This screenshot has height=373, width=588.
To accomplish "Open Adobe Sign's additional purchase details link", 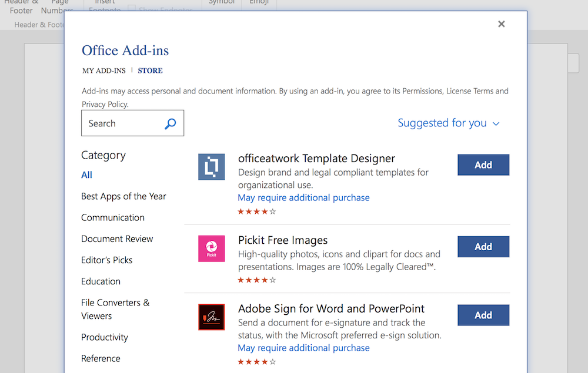I will [x=303, y=348].
